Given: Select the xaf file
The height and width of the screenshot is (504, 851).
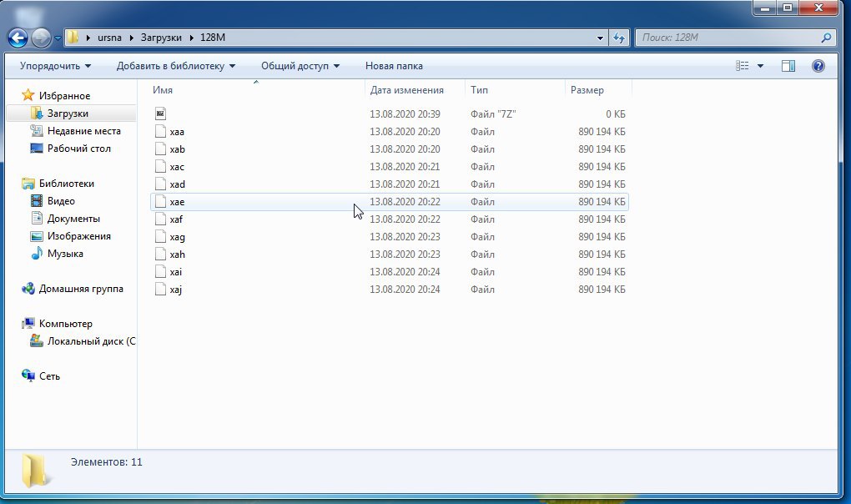Looking at the screenshot, I should click(176, 219).
